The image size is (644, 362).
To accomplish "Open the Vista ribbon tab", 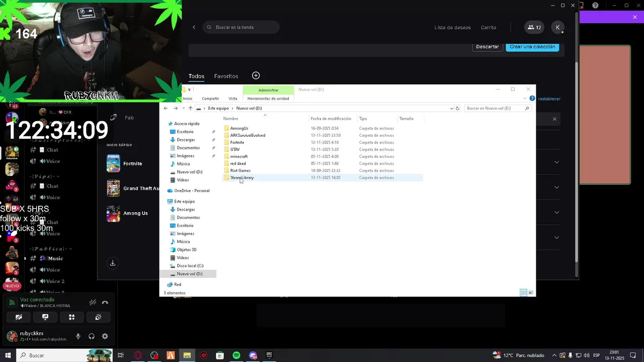I will [x=232, y=99].
